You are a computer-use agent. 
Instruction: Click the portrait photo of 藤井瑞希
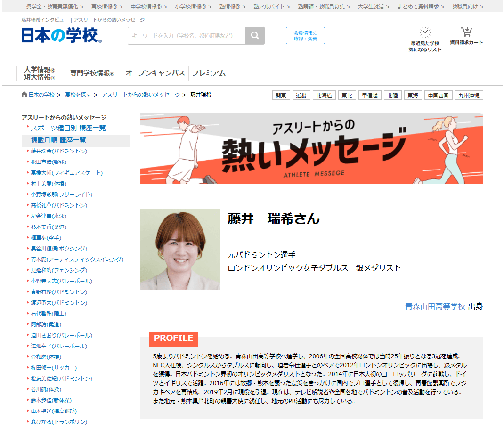coord(180,249)
